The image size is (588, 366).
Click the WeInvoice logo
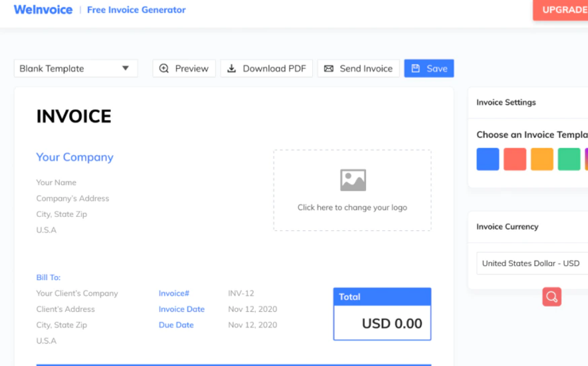pos(43,9)
